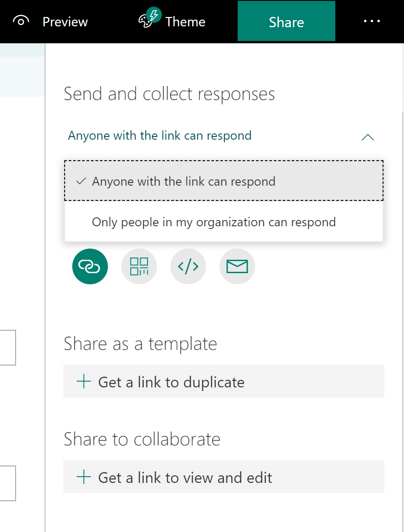Select Only people in my organization can respond
The height and width of the screenshot is (532, 404).
click(x=224, y=221)
